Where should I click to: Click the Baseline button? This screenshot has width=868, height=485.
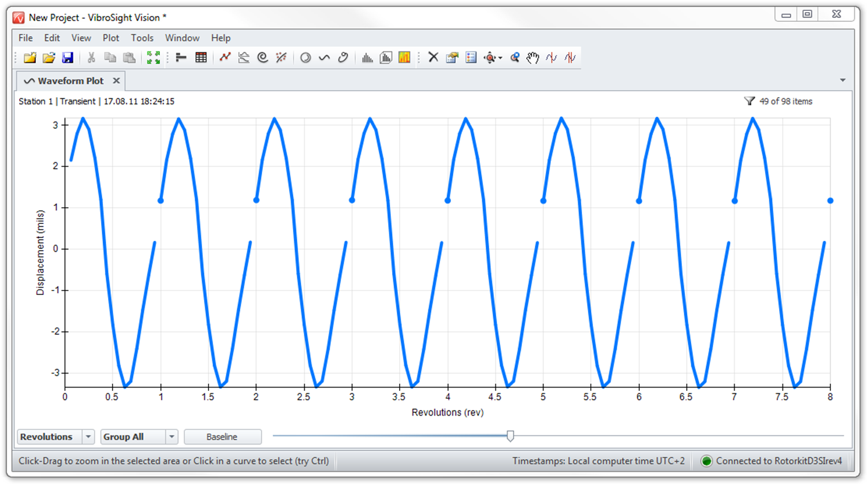point(222,437)
